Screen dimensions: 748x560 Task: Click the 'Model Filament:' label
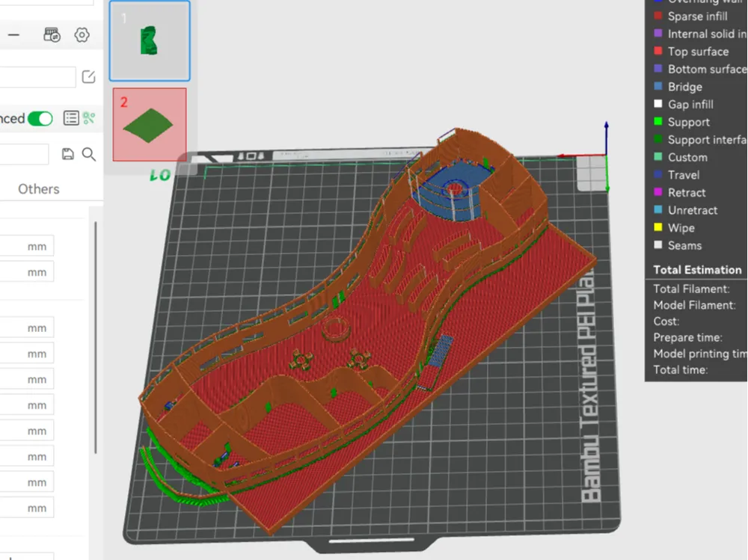click(694, 305)
